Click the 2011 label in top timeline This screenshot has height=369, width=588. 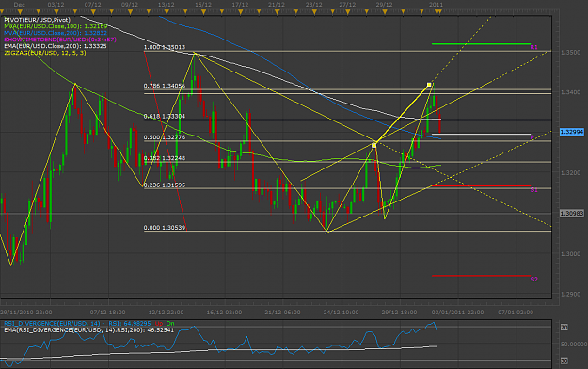pyautogui.click(x=436, y=5)
